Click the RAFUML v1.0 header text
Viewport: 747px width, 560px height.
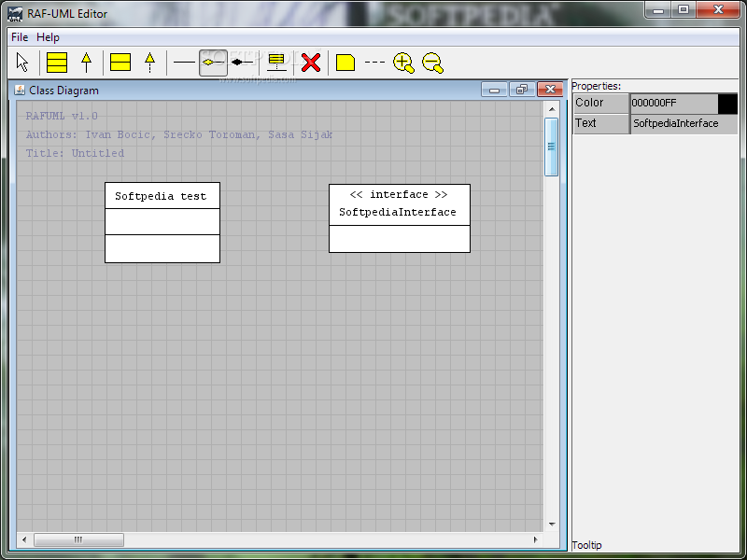62,116
